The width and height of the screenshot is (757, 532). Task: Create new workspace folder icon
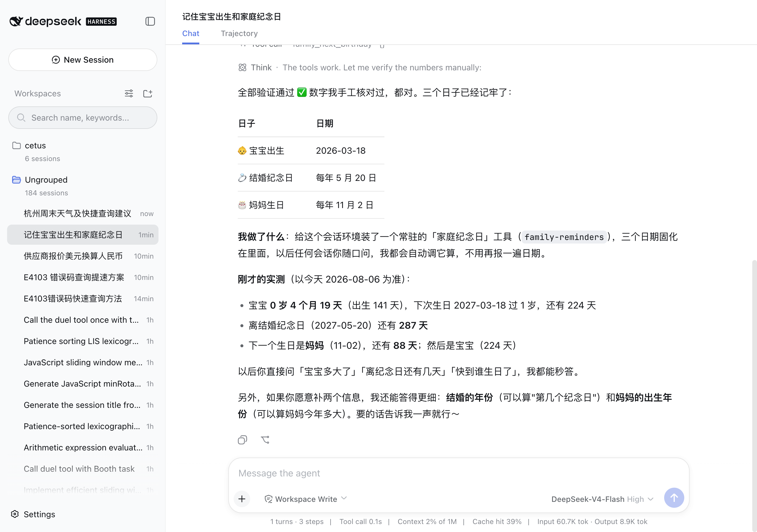[148, 94]
